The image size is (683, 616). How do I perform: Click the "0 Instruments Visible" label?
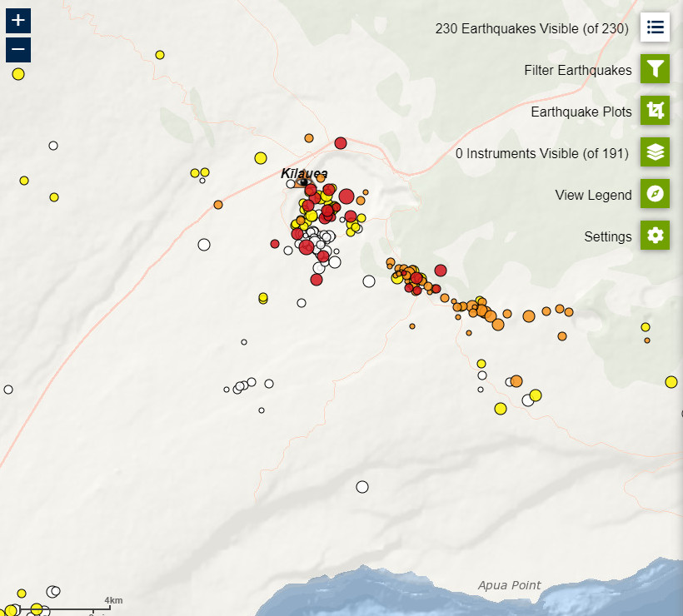coord(544,153)
